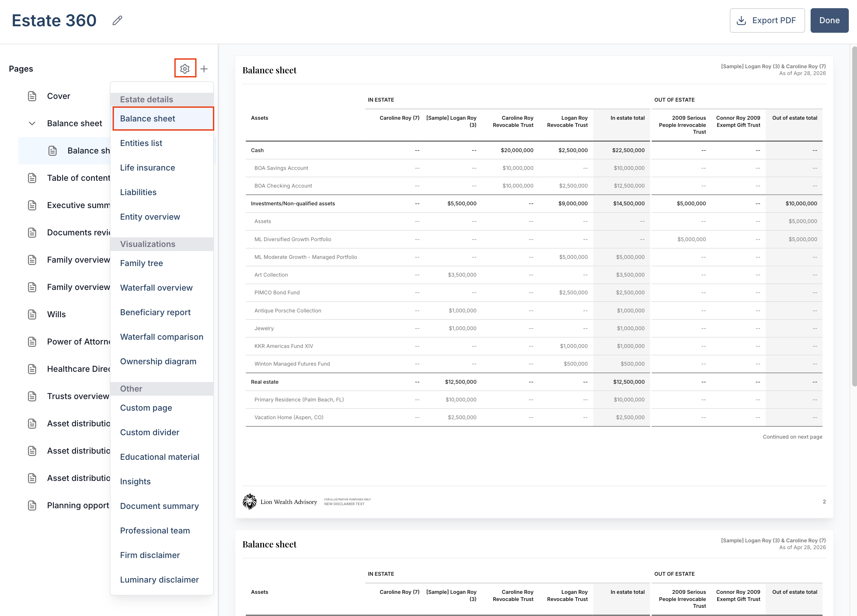Image resolution: width=857 pixels, height=616 pixels.
Task: Click the Cash row label
Action: pyautogui.click(x=257, y=150)
